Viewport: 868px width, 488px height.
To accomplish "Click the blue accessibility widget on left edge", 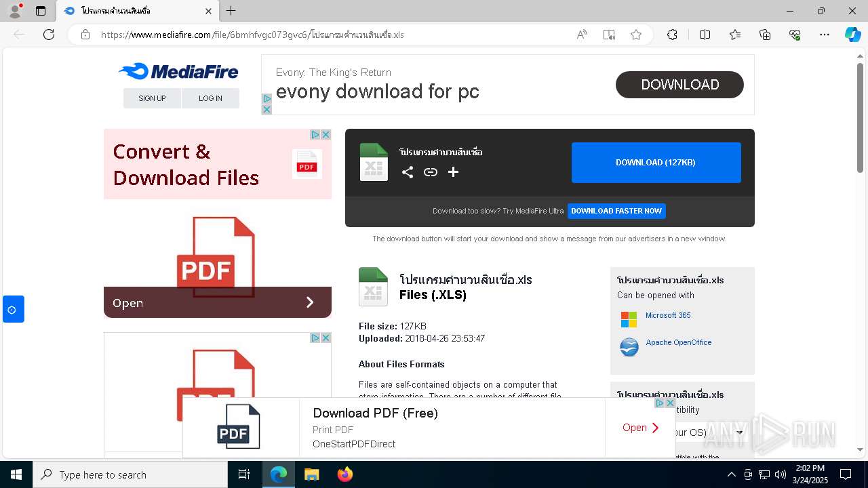I will coord(13,309).
